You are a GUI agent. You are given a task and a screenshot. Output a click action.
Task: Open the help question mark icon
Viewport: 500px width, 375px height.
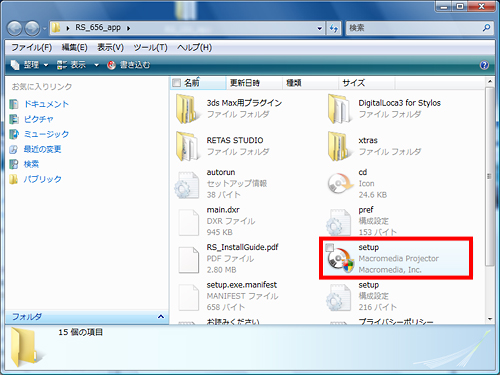coord(484,65)
